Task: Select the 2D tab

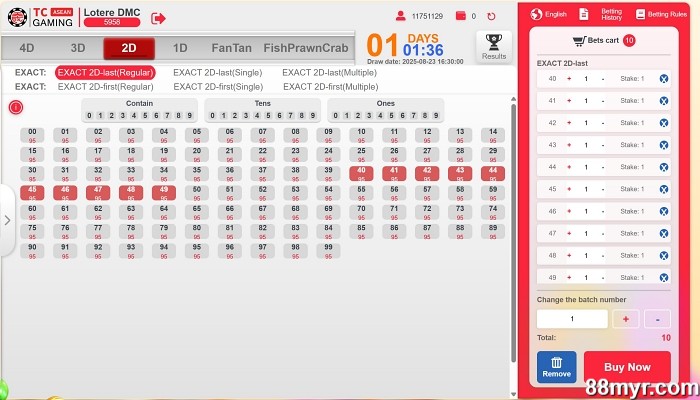Action: [x=129, y=48]
